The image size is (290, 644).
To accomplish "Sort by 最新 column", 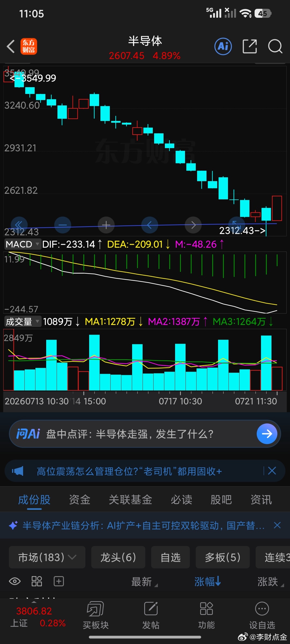I will [144, 582].
